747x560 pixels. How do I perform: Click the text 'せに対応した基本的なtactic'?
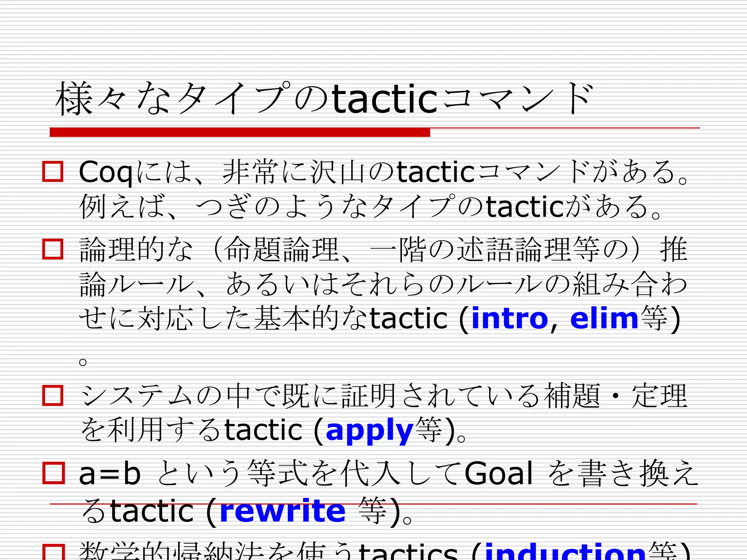point(263,318)
